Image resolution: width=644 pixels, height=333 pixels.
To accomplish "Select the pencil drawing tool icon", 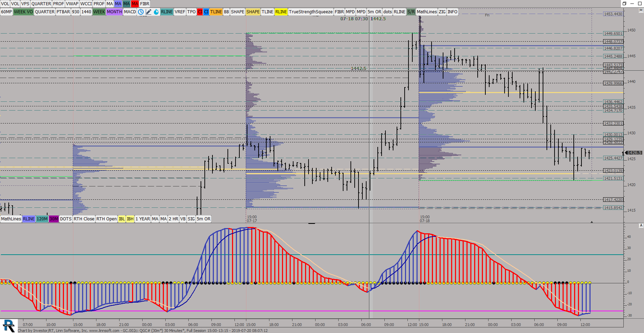I will point(149,12).
